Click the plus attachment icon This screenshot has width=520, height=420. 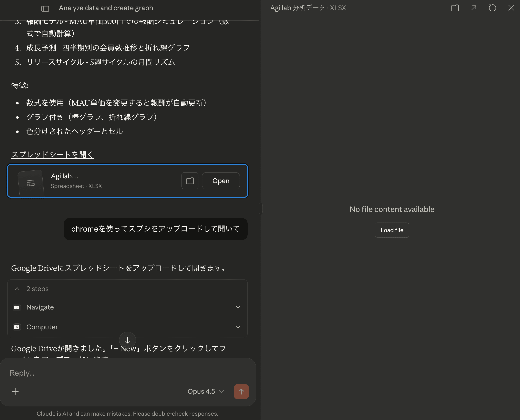(15, 392)
